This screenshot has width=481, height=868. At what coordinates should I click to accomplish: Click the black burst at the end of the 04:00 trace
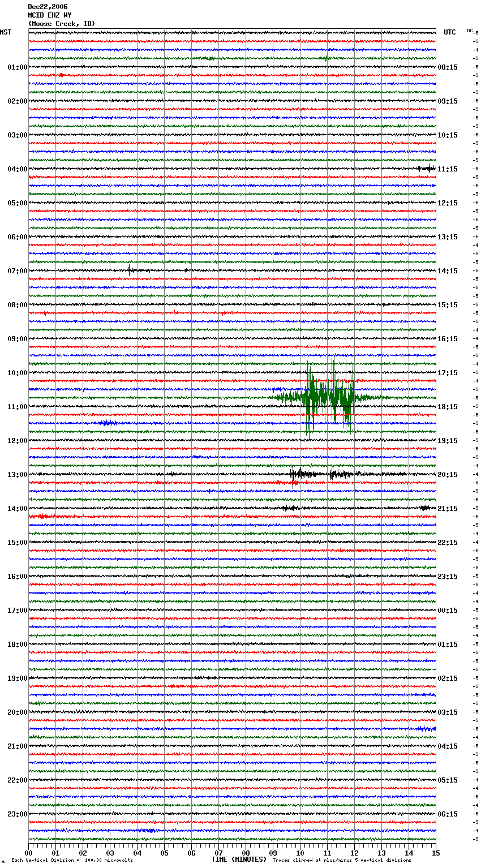[427, 168]
